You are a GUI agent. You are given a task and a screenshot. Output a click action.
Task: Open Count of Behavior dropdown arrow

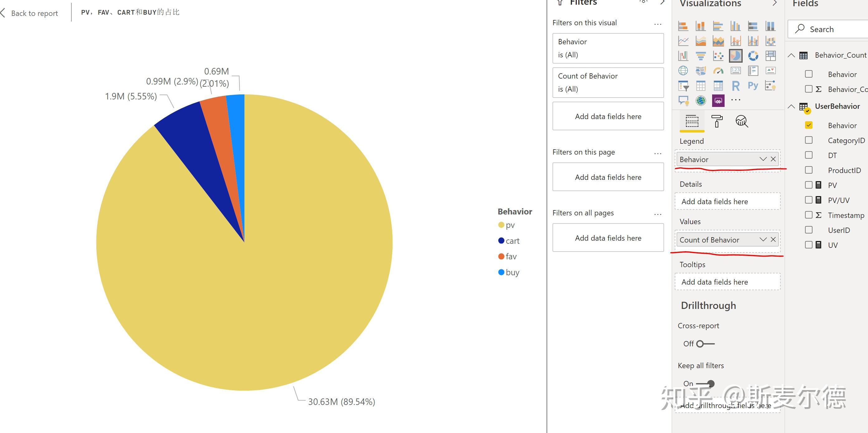pyautogui.click(x=763, y=240)
